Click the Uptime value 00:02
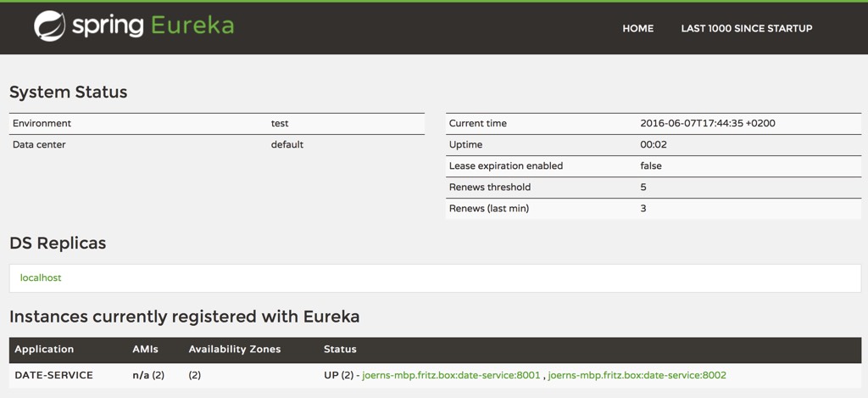This screenshot has width=868, height=398. coord(654,145)
